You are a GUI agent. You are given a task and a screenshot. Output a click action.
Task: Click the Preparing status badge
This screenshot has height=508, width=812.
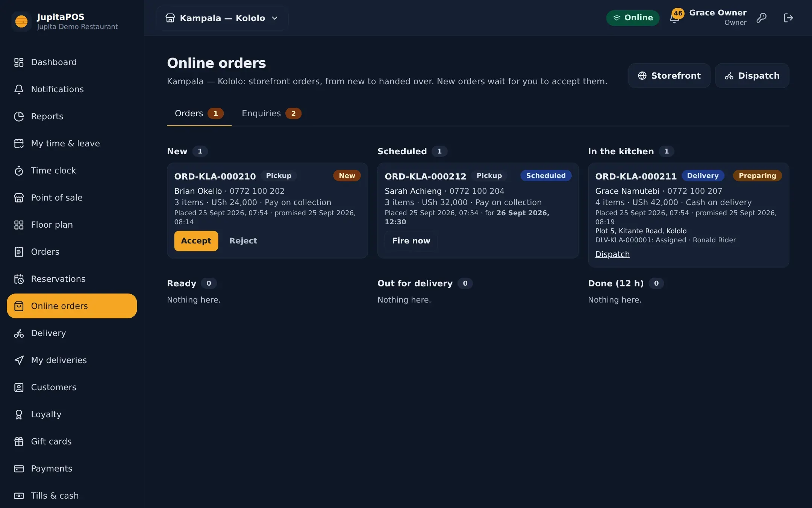click(x=757, y=176)
